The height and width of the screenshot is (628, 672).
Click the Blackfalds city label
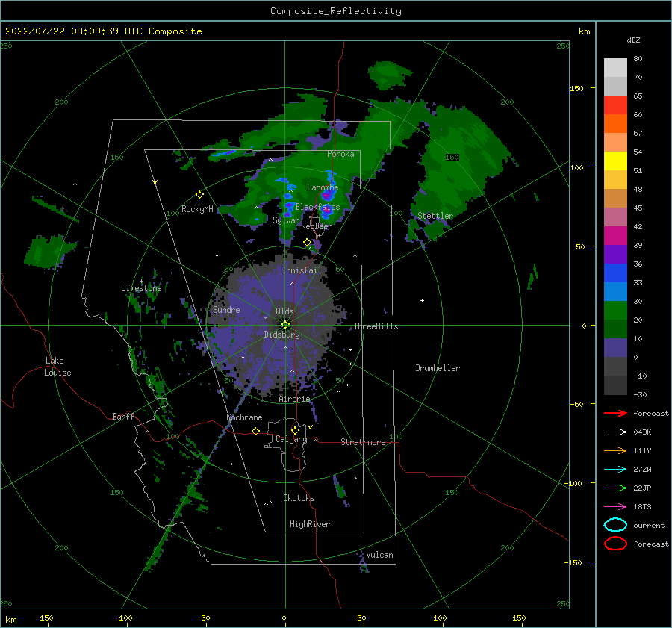pyautogui.click(x=317, y=207)
